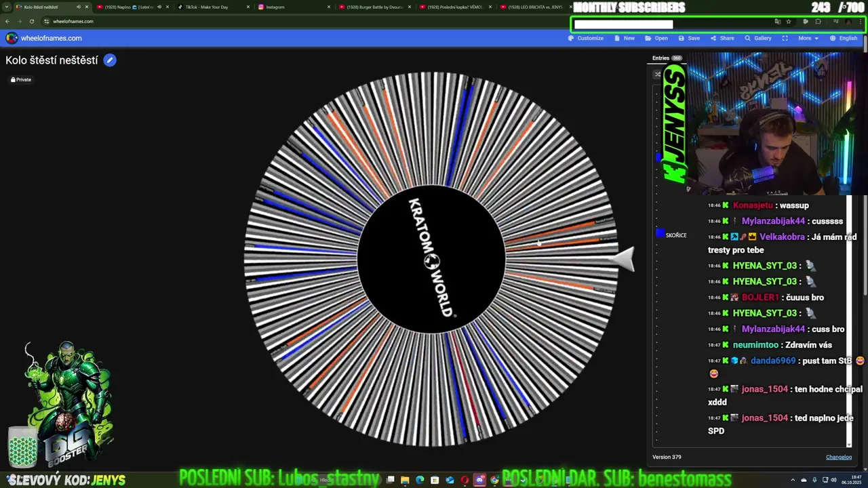
Task: View site information icon in address bar
Action: point(47,21)
